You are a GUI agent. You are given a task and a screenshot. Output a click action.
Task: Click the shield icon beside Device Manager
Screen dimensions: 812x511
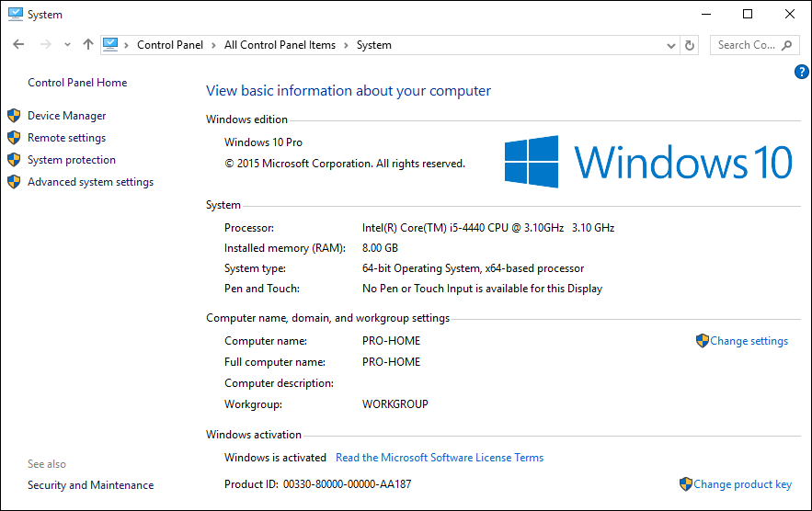click(x=14, y=116)
